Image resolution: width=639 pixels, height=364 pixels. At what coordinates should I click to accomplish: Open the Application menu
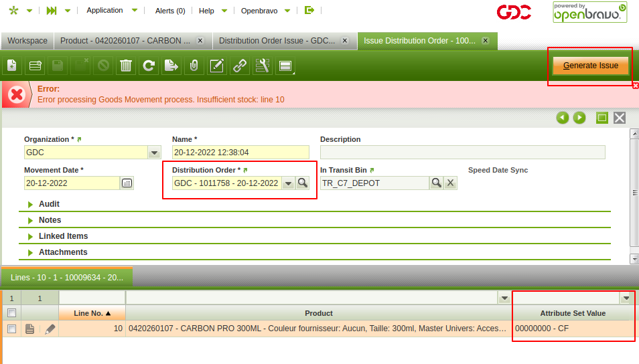point(105,11)
